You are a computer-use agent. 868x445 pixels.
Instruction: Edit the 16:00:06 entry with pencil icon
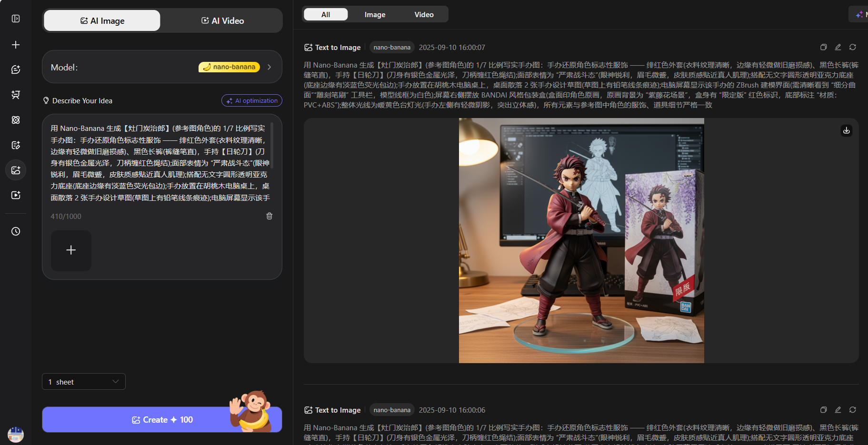pyautogui.click(x=838, y=410)
